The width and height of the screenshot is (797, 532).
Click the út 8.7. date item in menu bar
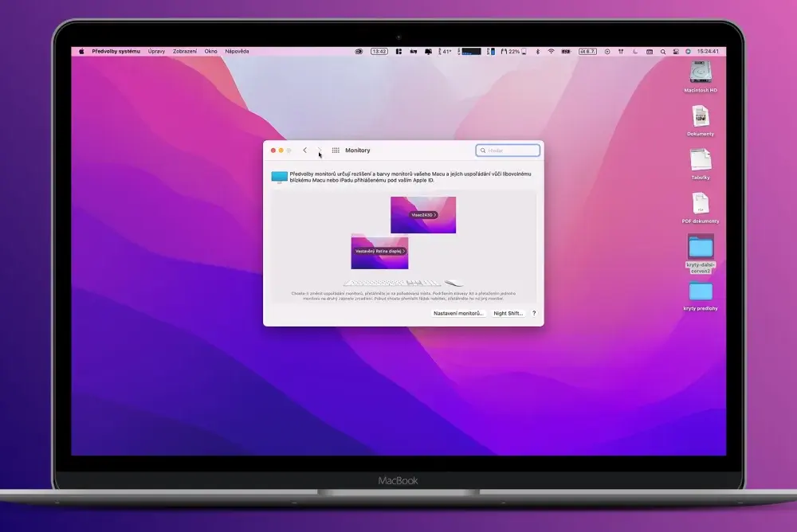(587, 51)
